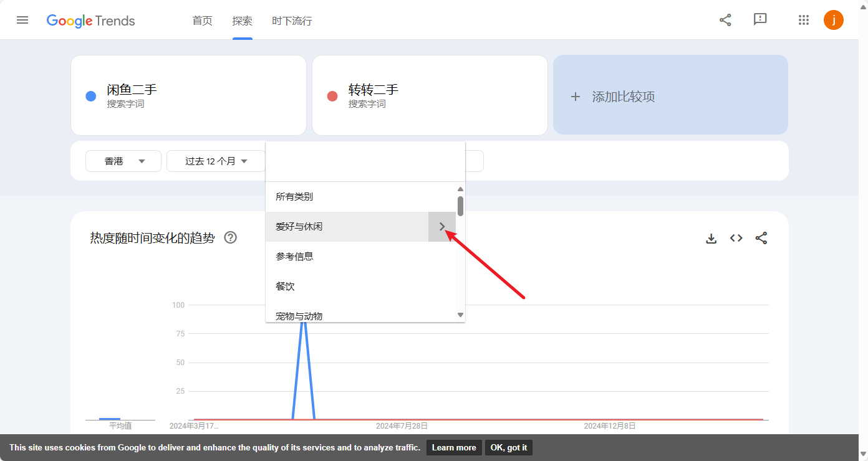Expand 爱好与休闲 subcategories with chevron
The height and width of the screenshot is (461, 868).
[x=442, y=227]
